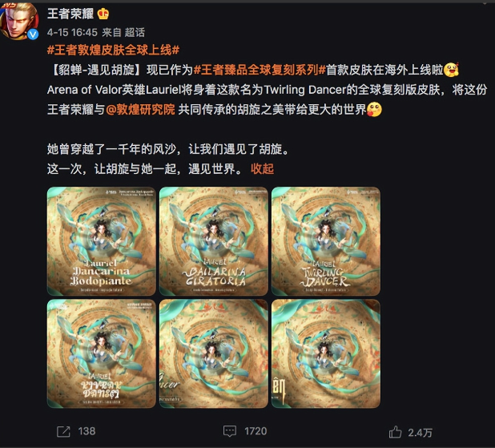Click the kissing emoji after 世界
Image resolution: width=495 pixels, height=448 pixels.
click(374, 110)
